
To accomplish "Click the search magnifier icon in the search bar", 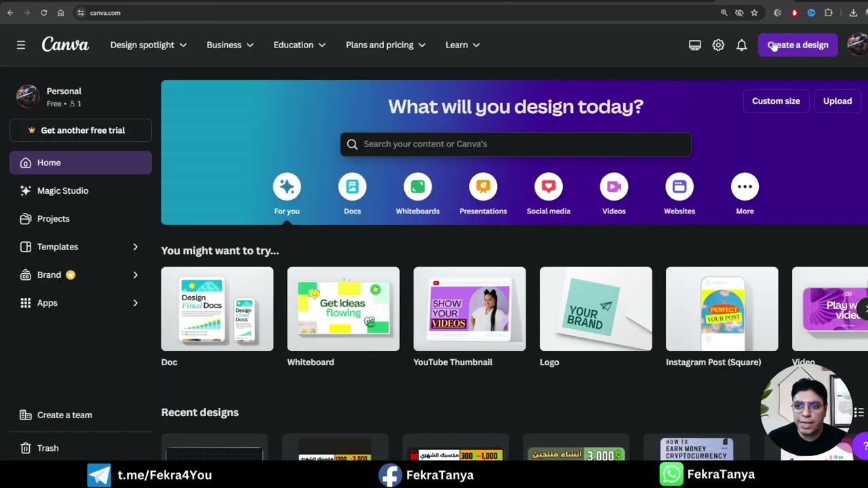I will pyautogui.click(x=352, y=144).
